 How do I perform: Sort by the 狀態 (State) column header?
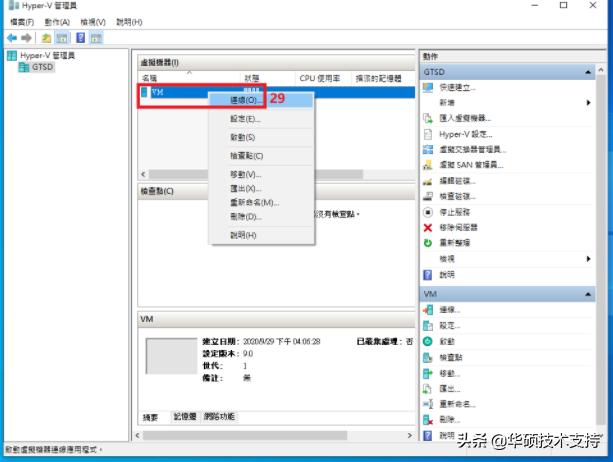tap(268, 79)
